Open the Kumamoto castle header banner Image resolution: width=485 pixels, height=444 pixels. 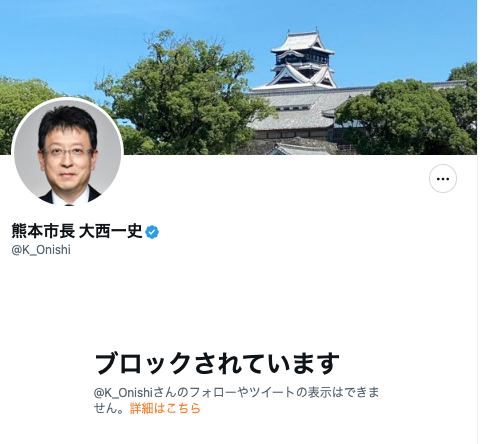tap(239, 77)
